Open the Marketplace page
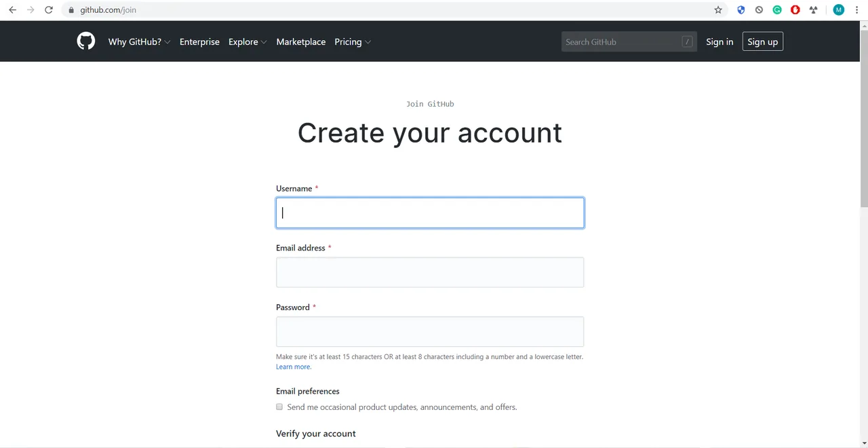The width and height of the screenshot is (868, 448). [x=301, y=41]
